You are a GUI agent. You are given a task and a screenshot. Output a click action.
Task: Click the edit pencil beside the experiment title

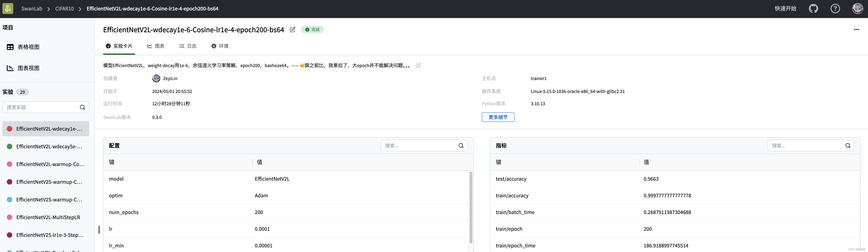click(x=292, y=30)
